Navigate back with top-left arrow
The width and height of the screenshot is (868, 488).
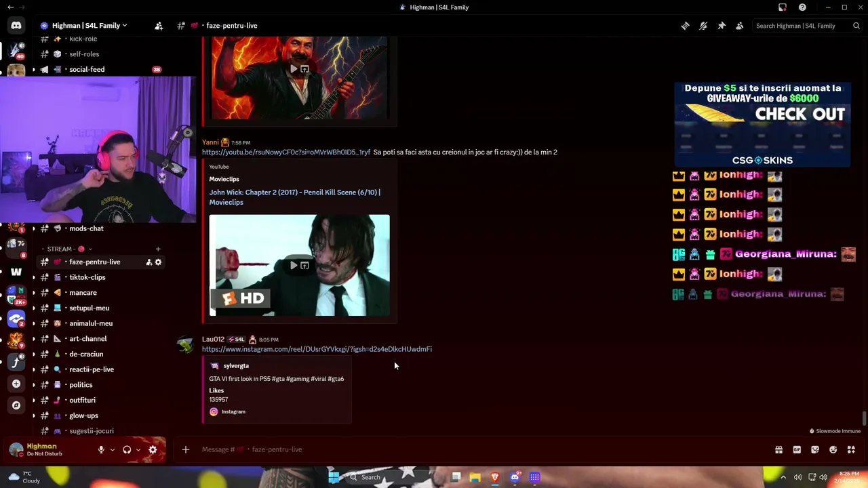(10, 7)
